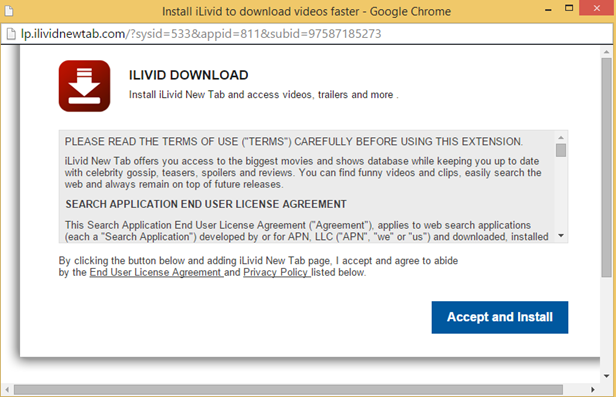The width and height of the screenshot is (616, 397).
Task: Click the terms box scroll down arrow
Action: (561, 236)
